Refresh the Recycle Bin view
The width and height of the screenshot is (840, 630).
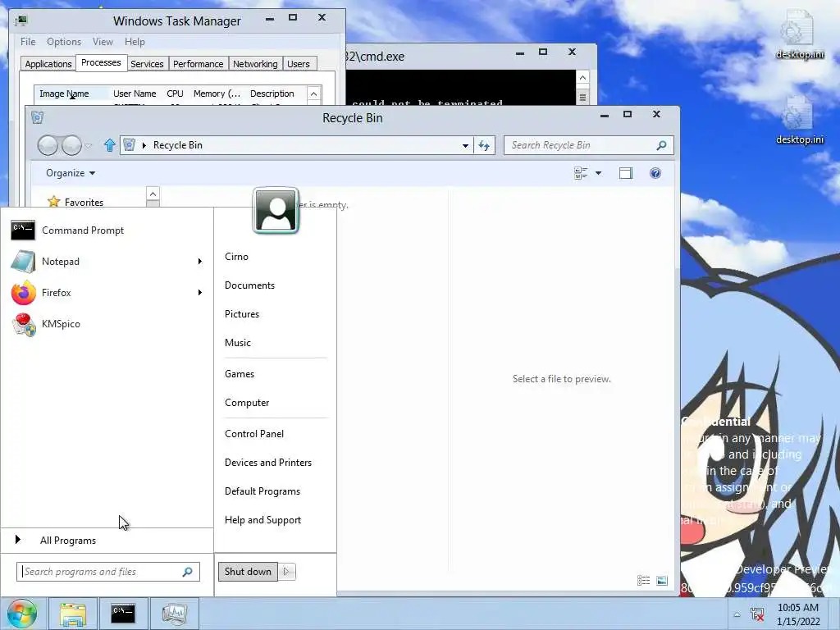484,145
